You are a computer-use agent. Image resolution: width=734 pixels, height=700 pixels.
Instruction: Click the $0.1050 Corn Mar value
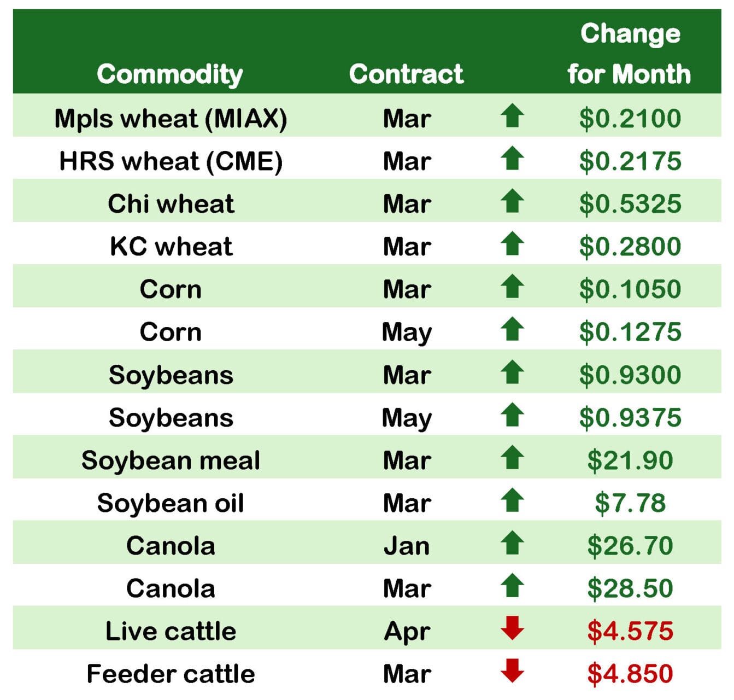[630, 289]
